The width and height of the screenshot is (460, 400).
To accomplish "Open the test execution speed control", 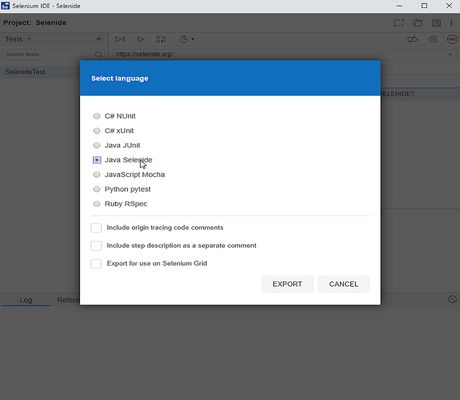I will click(x=187, y=39).
